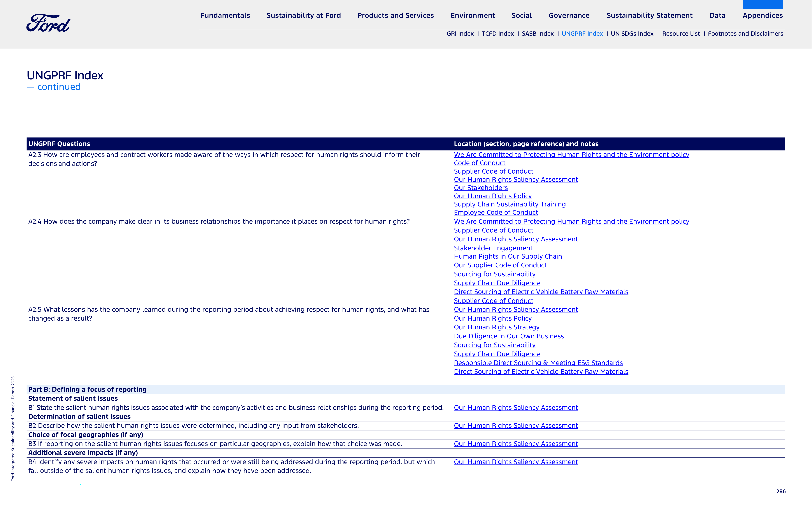Image resolution: width=812 pixels, height=508 pixels.
Task: Click the 'UNGPRF Questions' column header
Action: (59, 144)
